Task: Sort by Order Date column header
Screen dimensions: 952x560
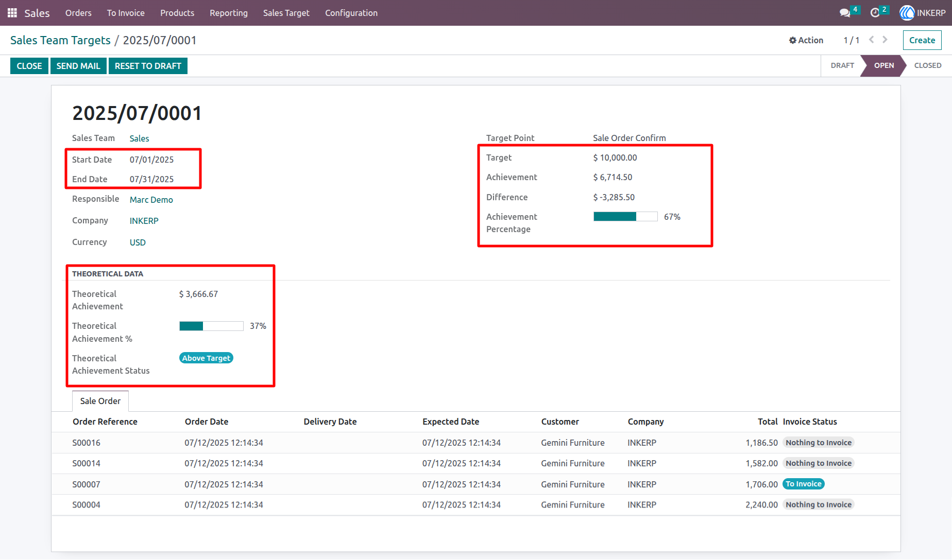Action: click(x=207, y=422)
